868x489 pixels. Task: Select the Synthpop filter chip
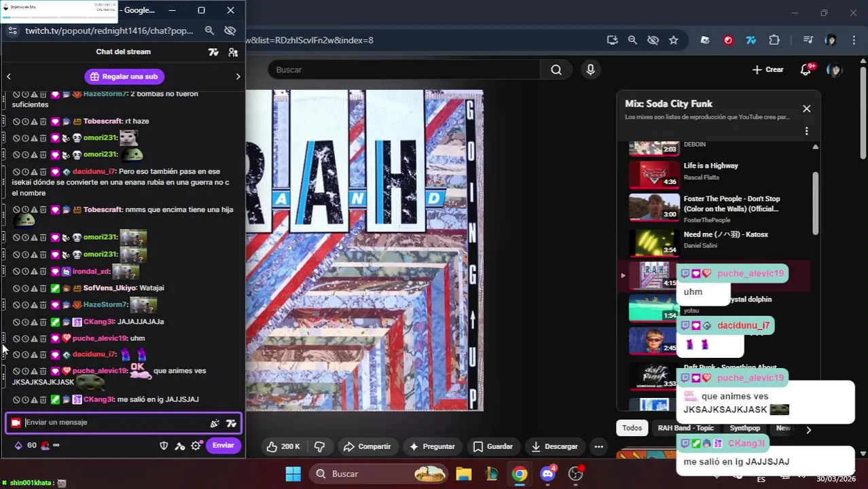[744, 429]
